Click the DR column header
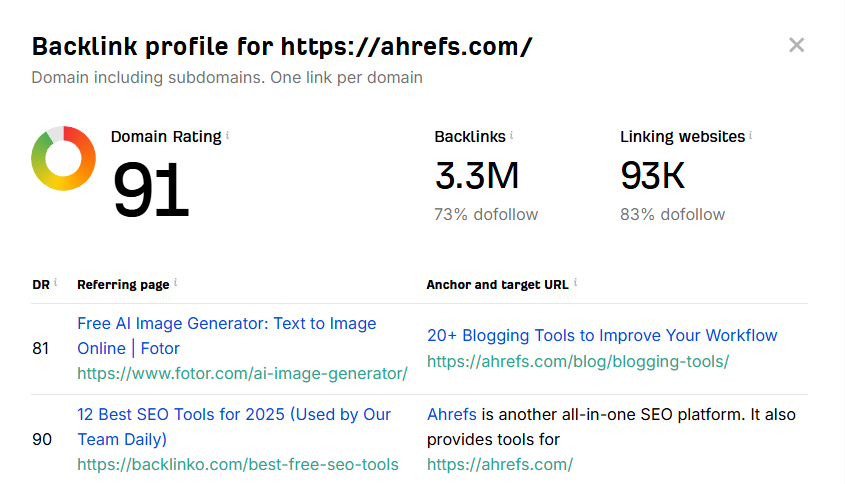845x484 pixels. point(41,285)
